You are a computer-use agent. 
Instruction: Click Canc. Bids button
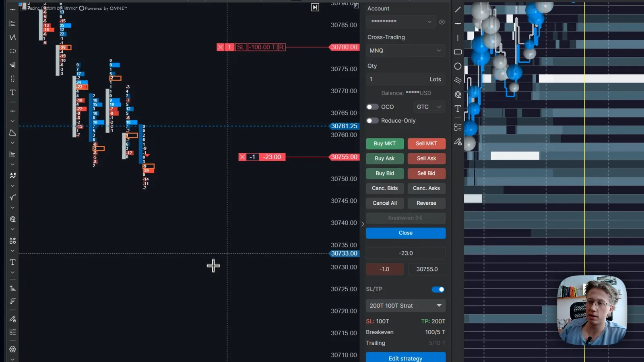(x=385, y=188)
